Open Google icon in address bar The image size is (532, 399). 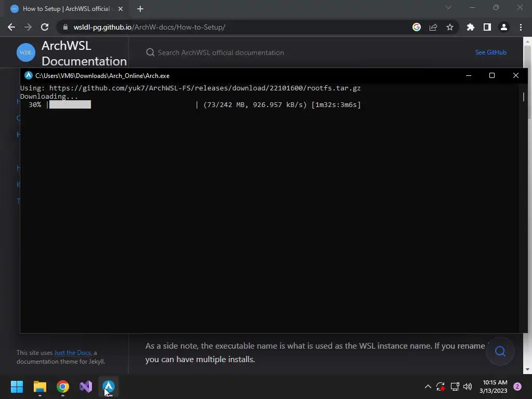(417, 27)
